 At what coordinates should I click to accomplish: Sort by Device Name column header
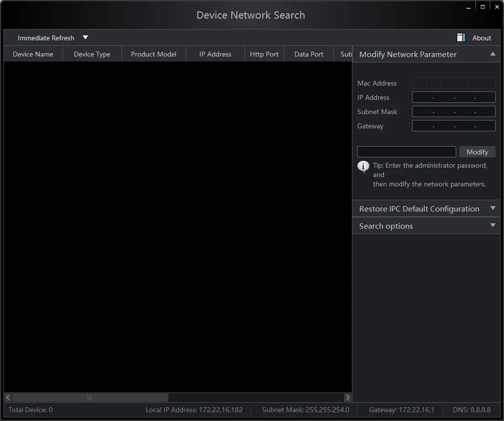pos(33,54)
